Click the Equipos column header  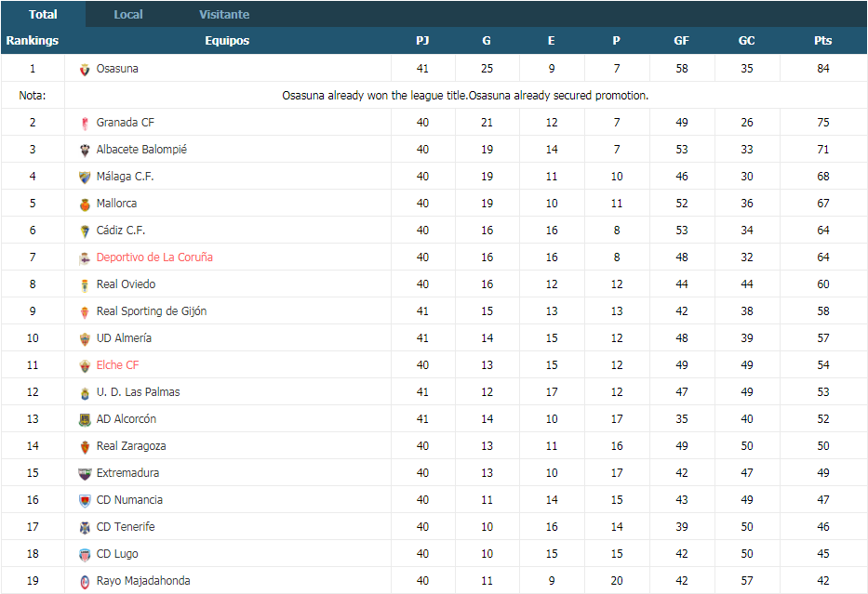[227, 40]
